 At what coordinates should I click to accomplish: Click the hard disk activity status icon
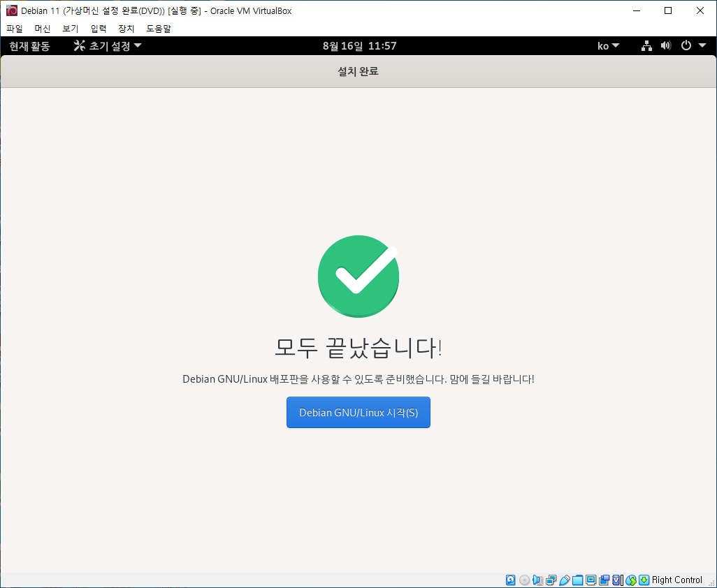click(511, 580)
